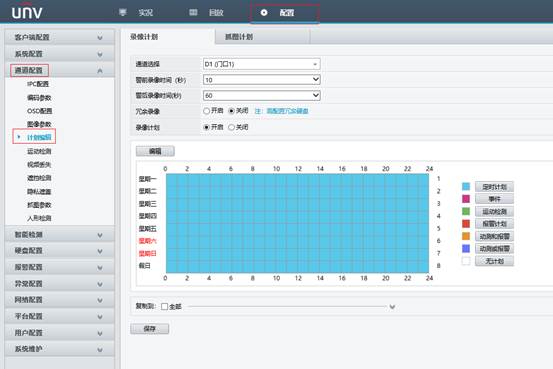
Task: Open 抓图参数 in the sidebar
Action: (x=39, y=205)
